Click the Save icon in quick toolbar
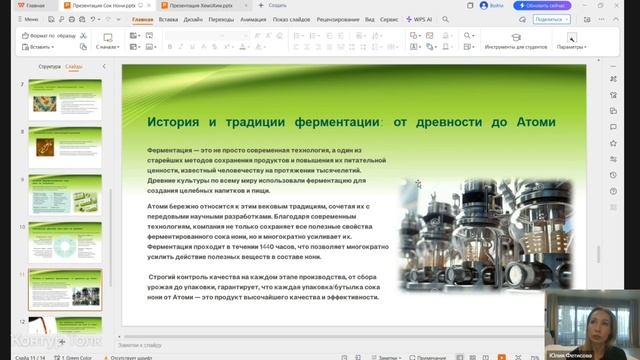This screenshot has height=360, width=640. point(51,19)
